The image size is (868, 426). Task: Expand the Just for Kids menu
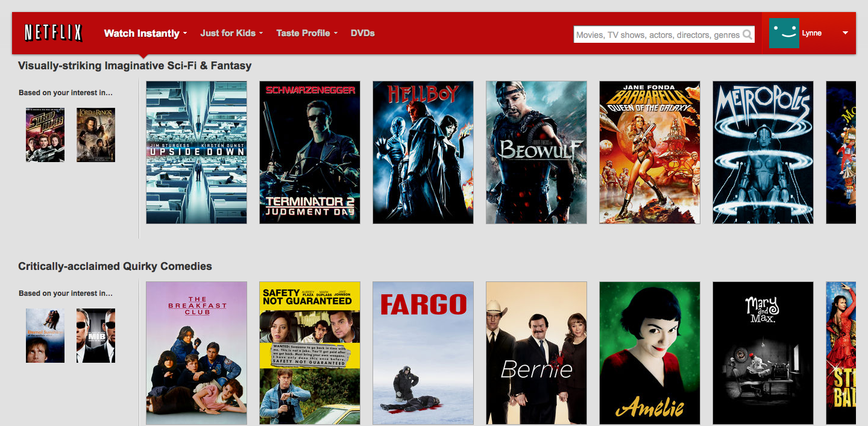(231, 33)
